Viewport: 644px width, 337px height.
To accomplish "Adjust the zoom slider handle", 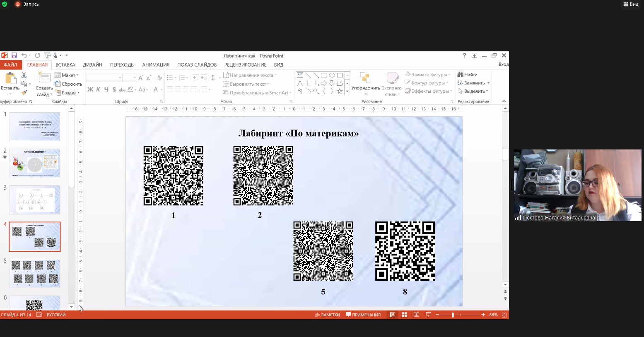I will (x=453, y=315).
